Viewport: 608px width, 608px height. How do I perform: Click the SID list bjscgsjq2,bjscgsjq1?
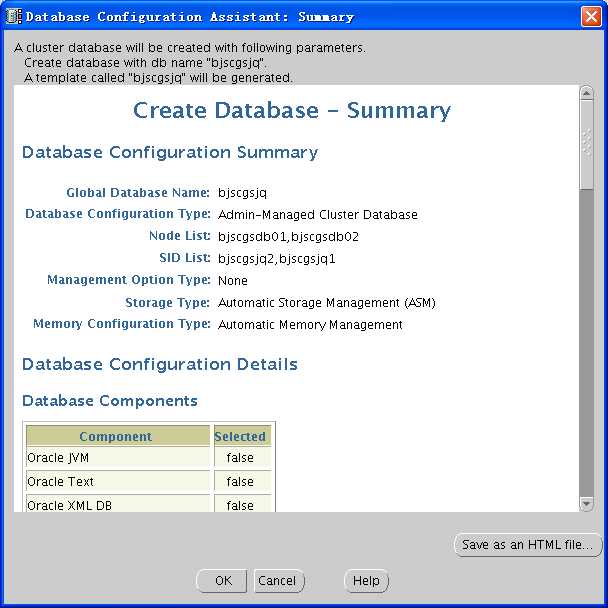click(x=277, y=259)
